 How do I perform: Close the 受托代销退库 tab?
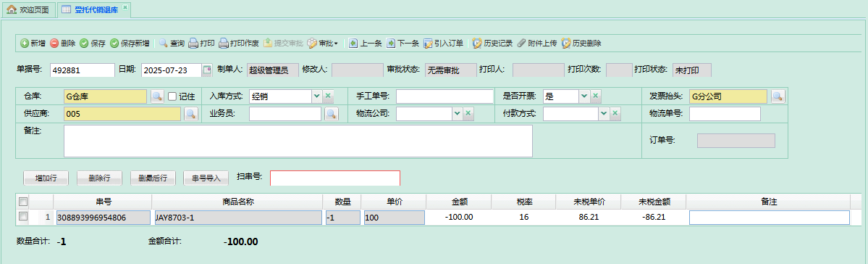pyautogui.click(x=125, y=7)
